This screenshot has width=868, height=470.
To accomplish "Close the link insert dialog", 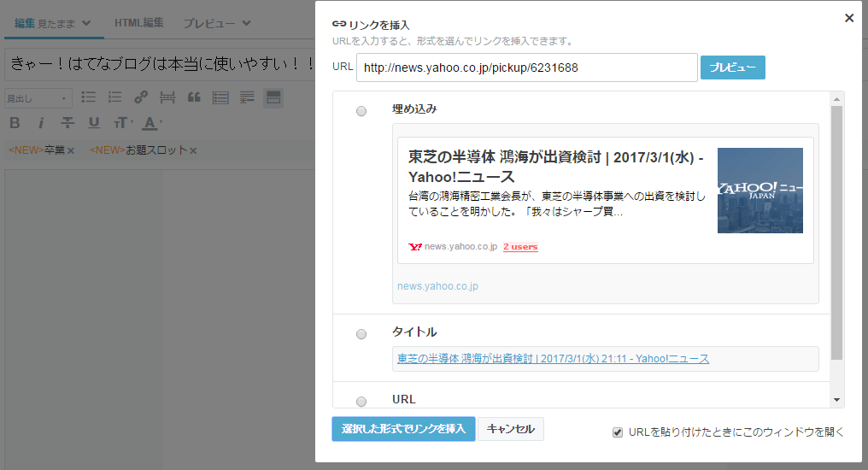I will (849, 18).
